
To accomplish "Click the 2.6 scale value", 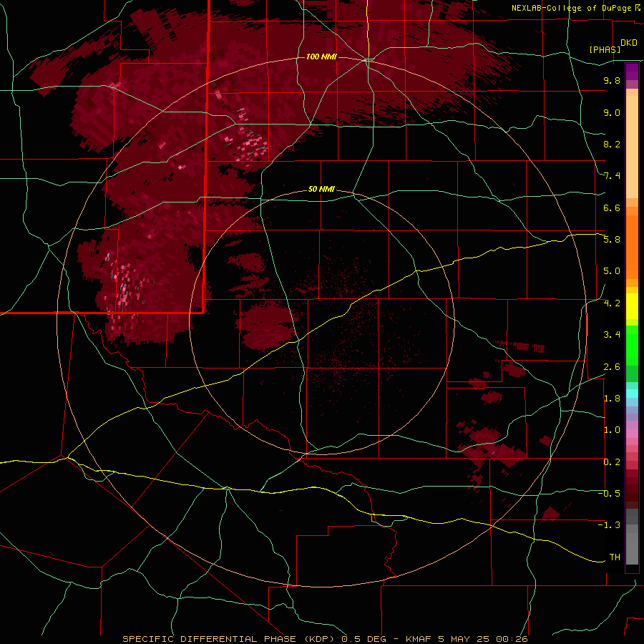I will point(612,367).
